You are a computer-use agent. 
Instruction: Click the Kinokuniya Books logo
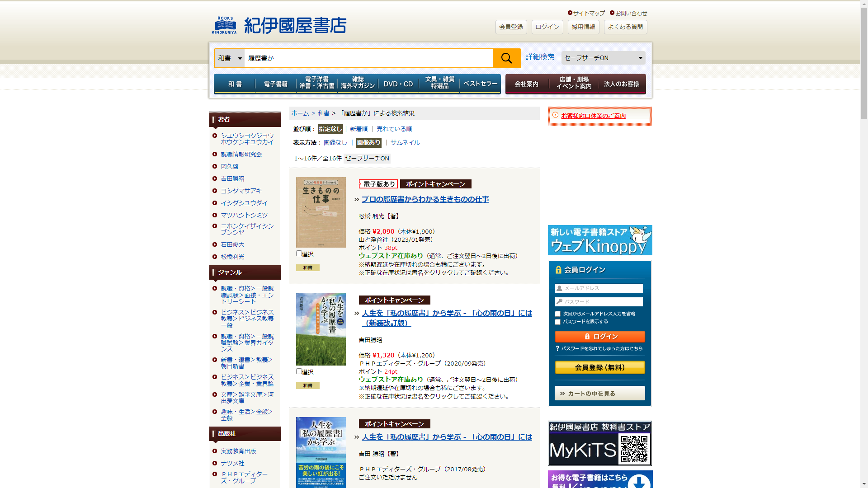[279, 25]
